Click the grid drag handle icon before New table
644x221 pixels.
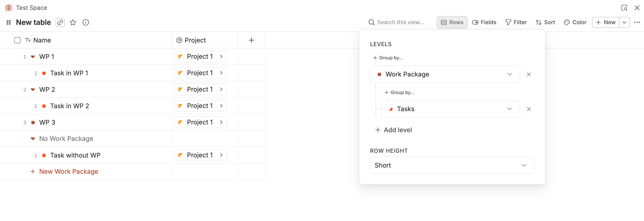(x=9, y=22)
